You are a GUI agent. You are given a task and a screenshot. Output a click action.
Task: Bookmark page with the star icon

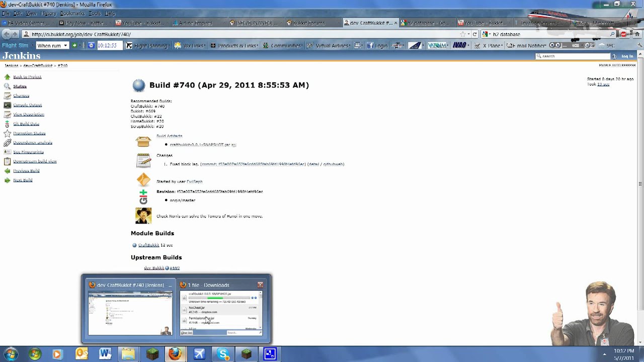[x=462, y=34]
